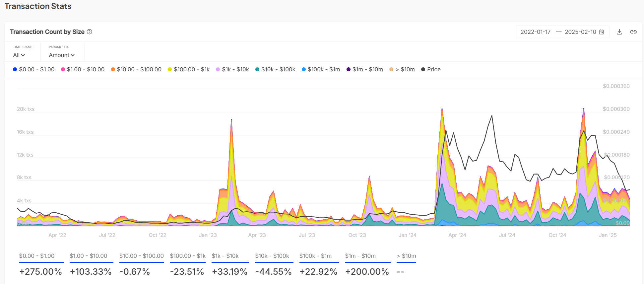Click the start date 2022-01-17 field
The width and height of the screenshot is (644, 284).
tap(535, 32)
